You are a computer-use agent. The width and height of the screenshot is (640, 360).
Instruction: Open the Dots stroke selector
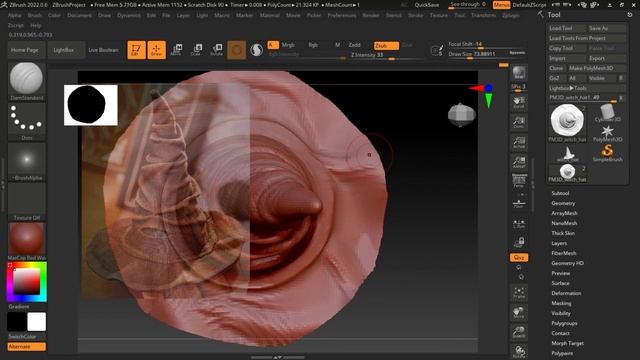click(27, 121)
